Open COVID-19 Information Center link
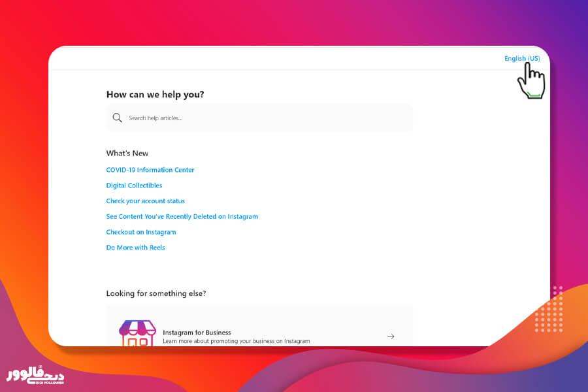Viewport: 588px width, 392px height. (x=150, y=170)
